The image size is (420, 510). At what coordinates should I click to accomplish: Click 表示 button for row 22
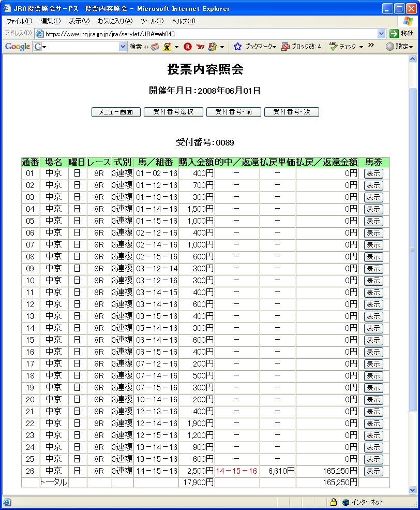click(373, 424)
